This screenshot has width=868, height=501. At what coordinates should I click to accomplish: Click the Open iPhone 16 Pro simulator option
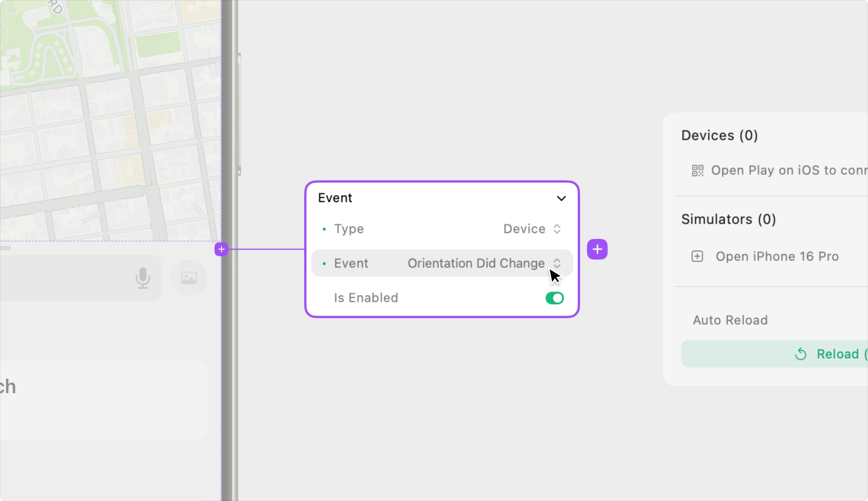[777, 256]
